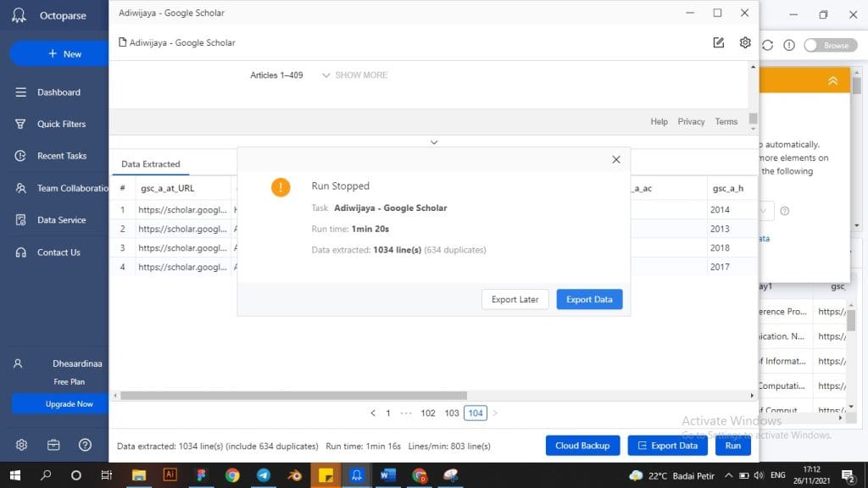868x488 pixels.
Task: Toggle the Browse mode switch
Action: click(826, 45)
